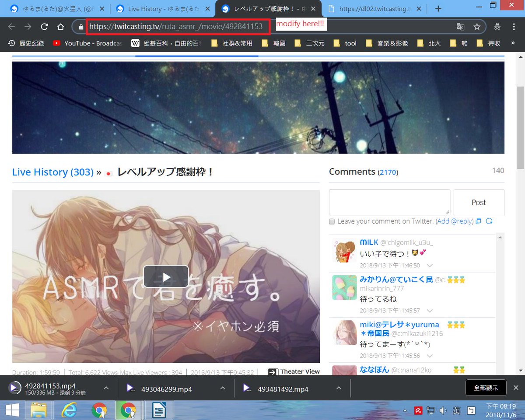Image resolution: width=525 pixels, height=420 pixels.
Task: Expand options for 待ってまーす comment
Action: pos(430,356)
